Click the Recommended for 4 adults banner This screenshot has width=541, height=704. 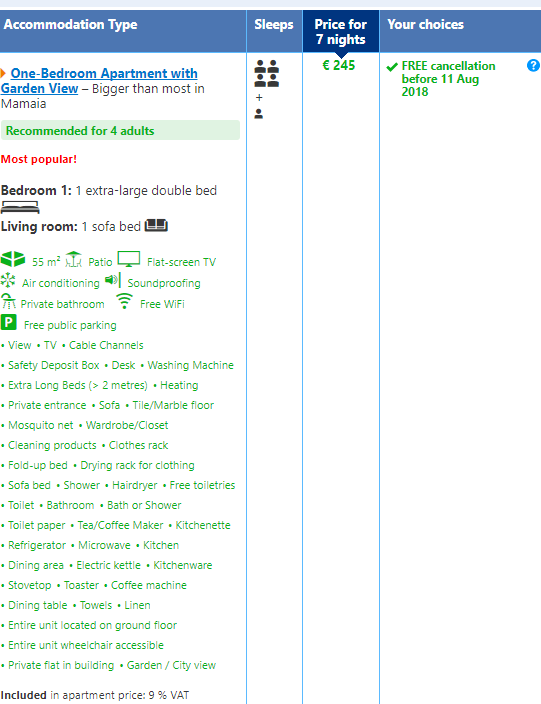[x=120, y=130]
